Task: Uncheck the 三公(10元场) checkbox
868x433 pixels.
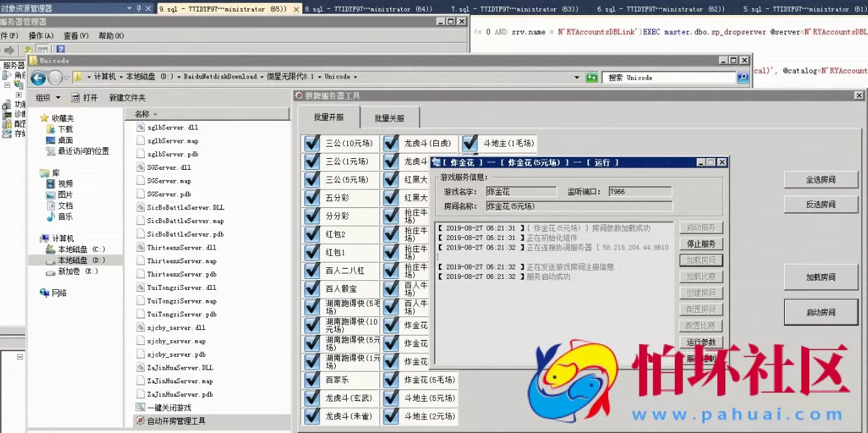Action: pyautogui.click(x=313, y=144)
